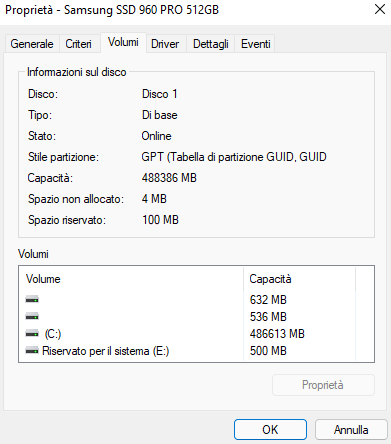Select the 500 MB capacity entry
391x444 pixels.
point(268,351)
